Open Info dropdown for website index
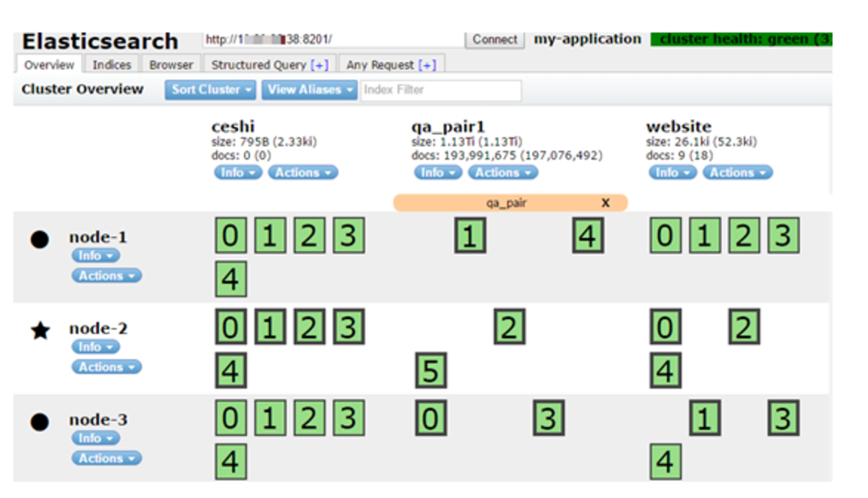 point(673,173)
